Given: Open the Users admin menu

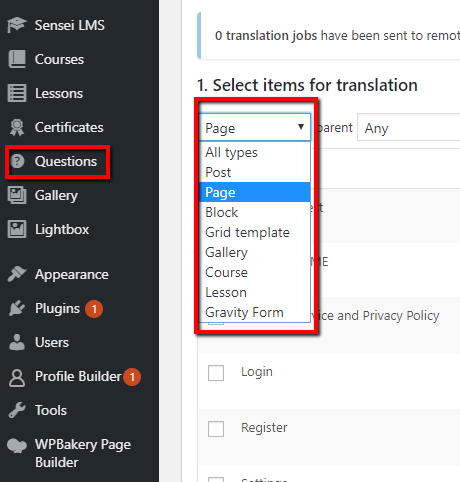Looking at the screenshot, I should click(x=52, y=343).
